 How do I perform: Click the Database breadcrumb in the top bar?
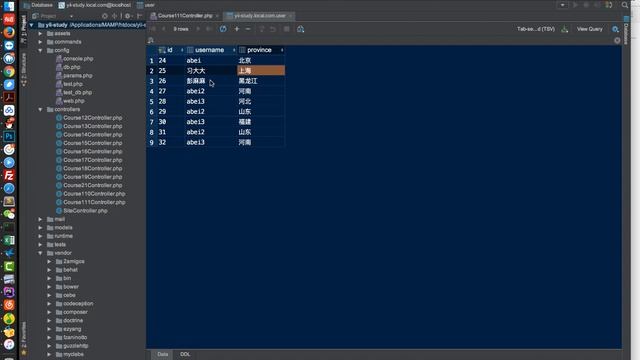tap(38, 5)
